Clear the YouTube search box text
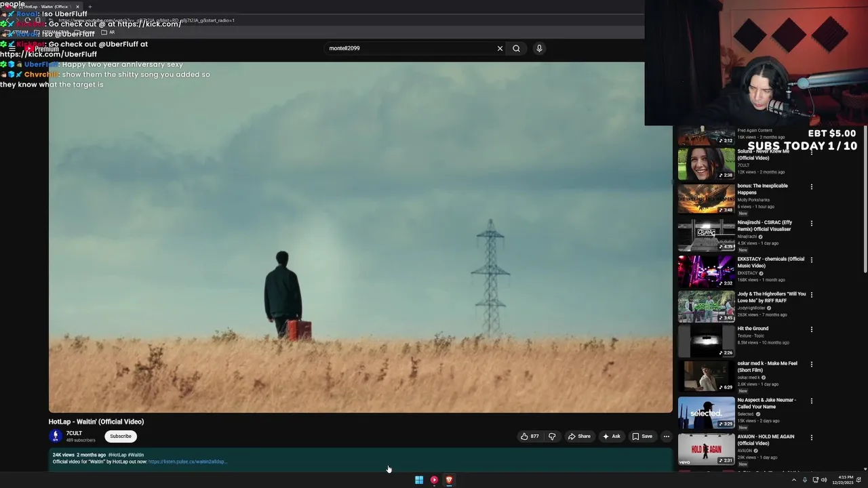 tap(500, 48)
